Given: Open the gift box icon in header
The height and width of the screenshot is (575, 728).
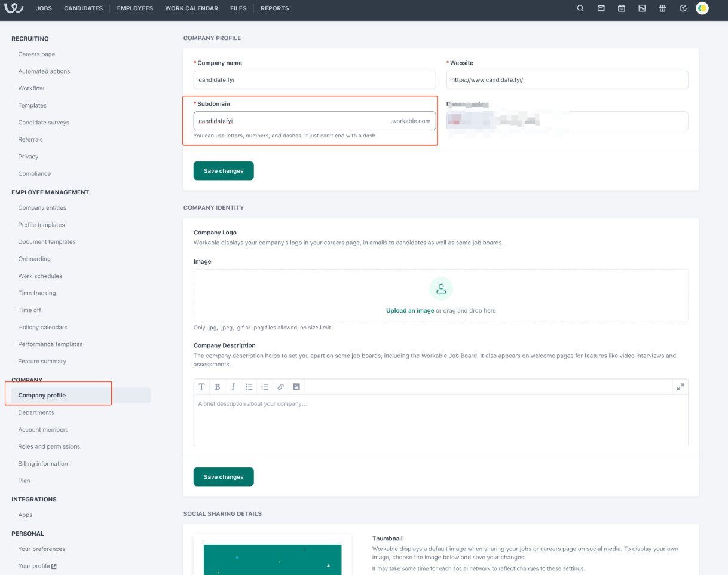Looking at the screenshot, I should point(662,8).
